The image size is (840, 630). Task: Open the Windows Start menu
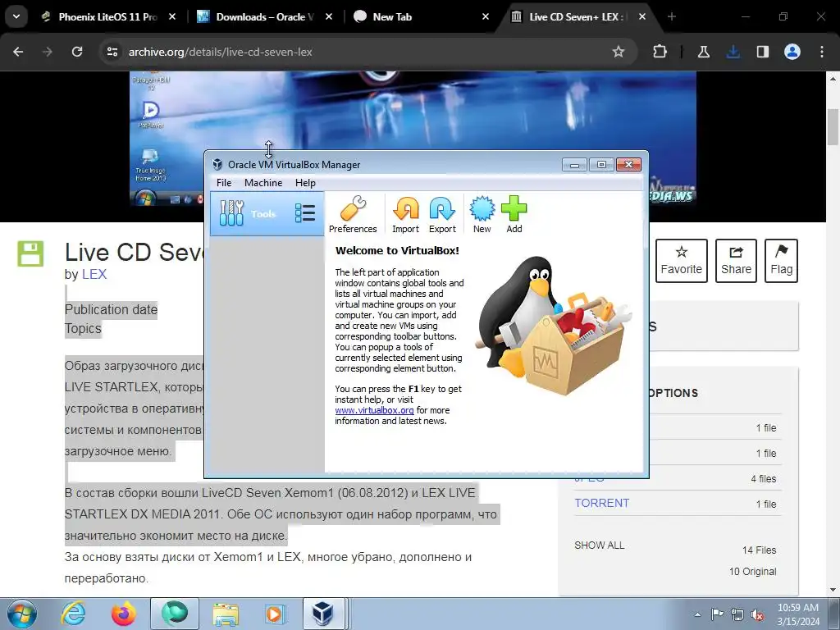(x=22, y=614)
